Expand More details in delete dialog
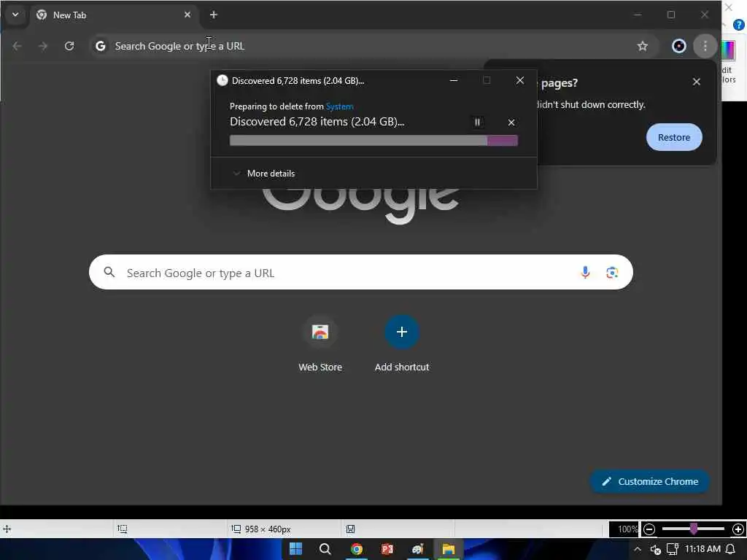This screenshot has height=560, width=747. (x=263, y=174)
